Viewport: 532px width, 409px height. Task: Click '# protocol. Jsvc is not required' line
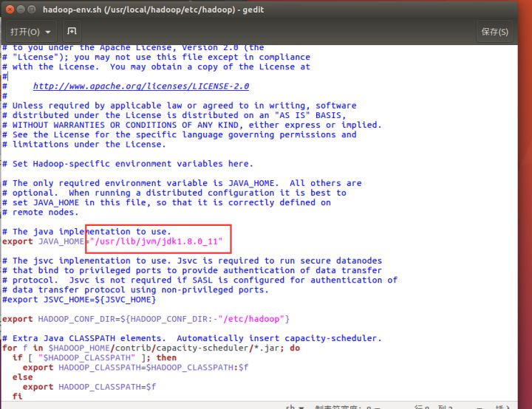199,280
